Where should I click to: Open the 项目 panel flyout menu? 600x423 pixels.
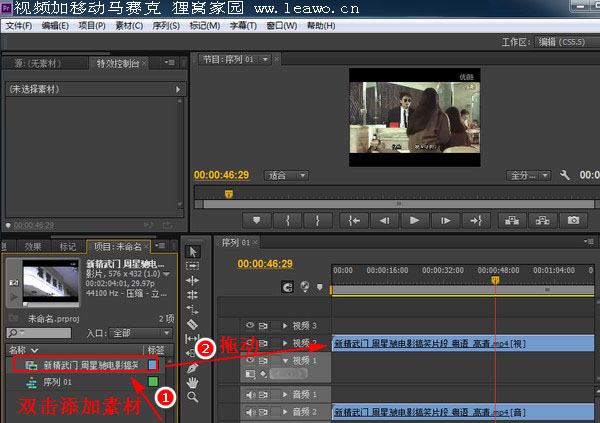pyautogui.click(x=160, y=246)
